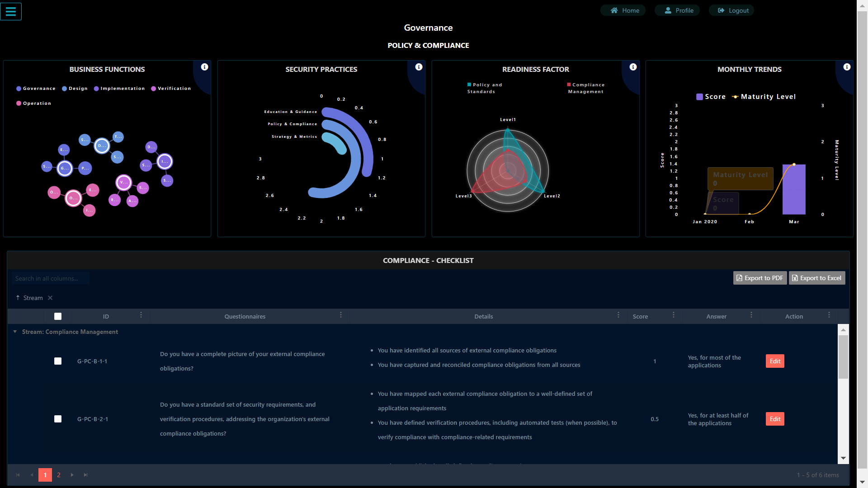Toggle the Score legend swatch in Monthly Trends
The height and width of the screenshot is (488, 868).
click(x=699, y=97)
